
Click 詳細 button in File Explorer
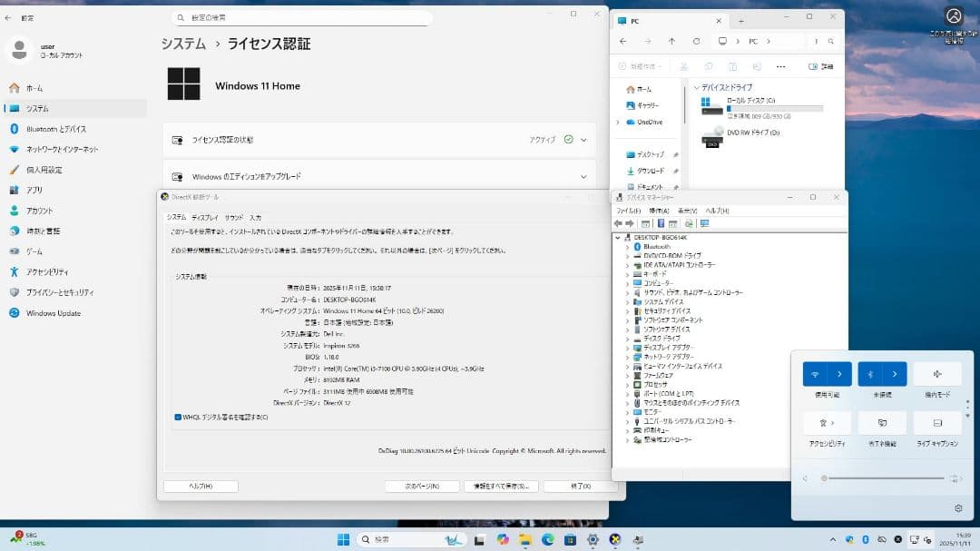click(820, 66)
